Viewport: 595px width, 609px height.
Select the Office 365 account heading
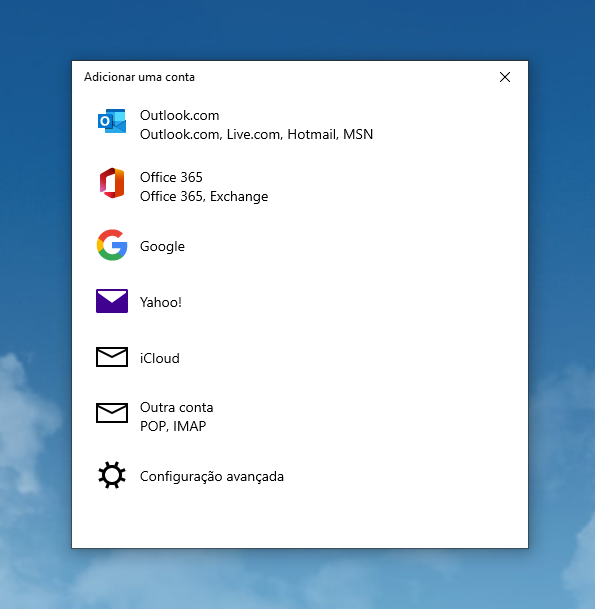click(171, 177)
